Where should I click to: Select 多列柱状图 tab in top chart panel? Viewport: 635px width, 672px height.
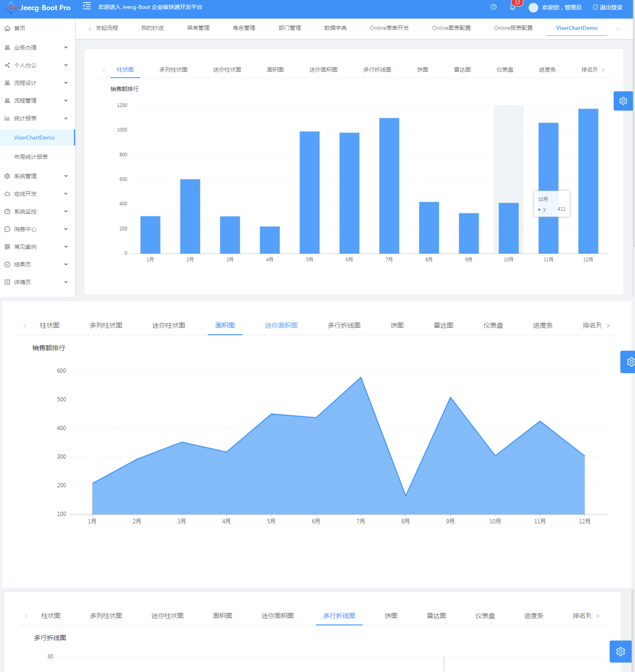coord(173,70)
